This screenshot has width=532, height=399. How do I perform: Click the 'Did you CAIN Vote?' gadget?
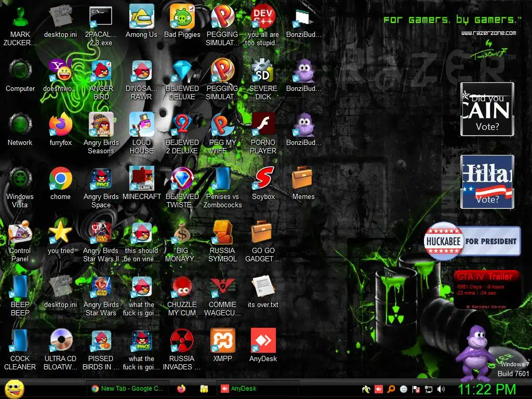[x=487, y=109]
